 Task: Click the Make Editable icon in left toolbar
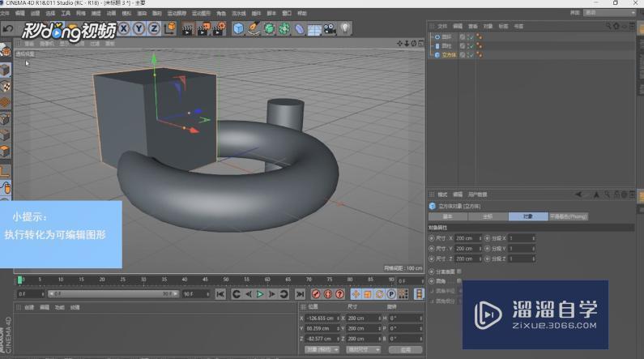[6, 51]
